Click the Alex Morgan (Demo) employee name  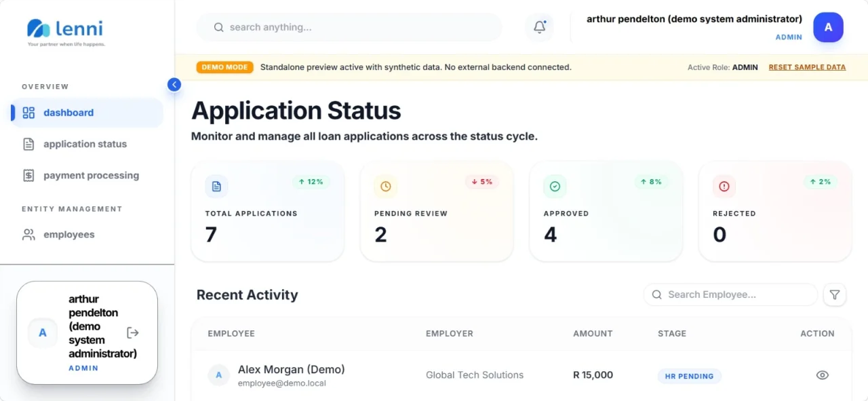pos(292,370)
